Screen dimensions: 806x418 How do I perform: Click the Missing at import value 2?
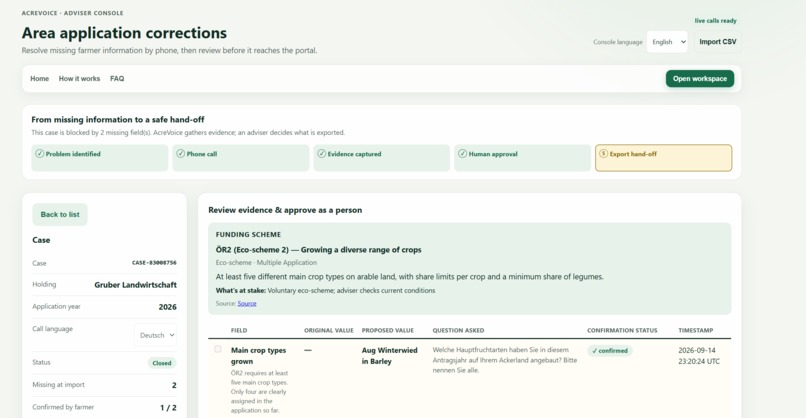point(174,385)
